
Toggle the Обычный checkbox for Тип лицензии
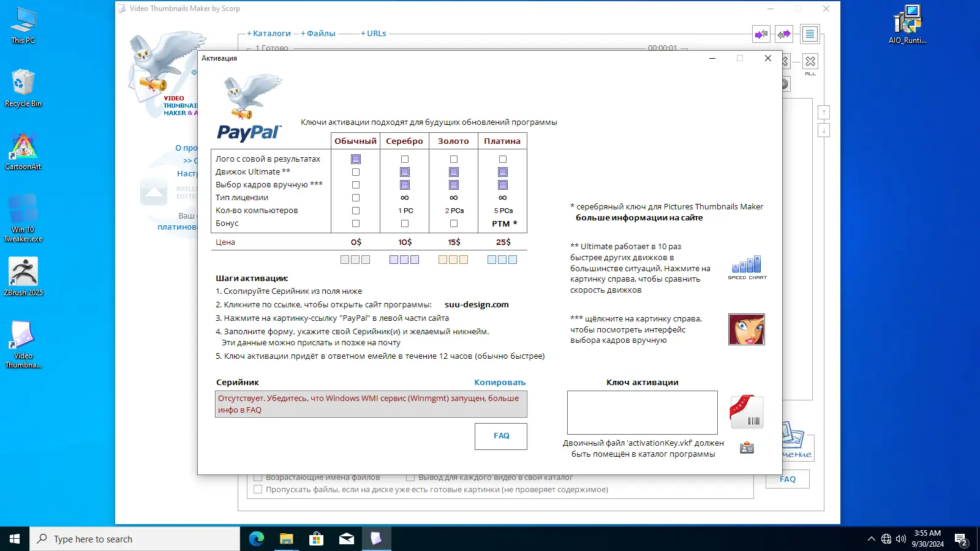point(356,198)
